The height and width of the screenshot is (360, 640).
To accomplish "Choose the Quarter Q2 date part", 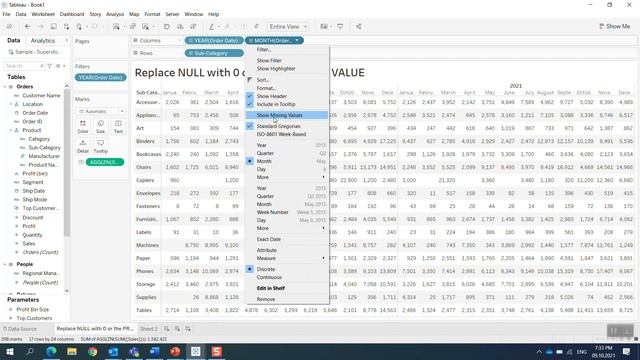I will [x=287, y=153].
